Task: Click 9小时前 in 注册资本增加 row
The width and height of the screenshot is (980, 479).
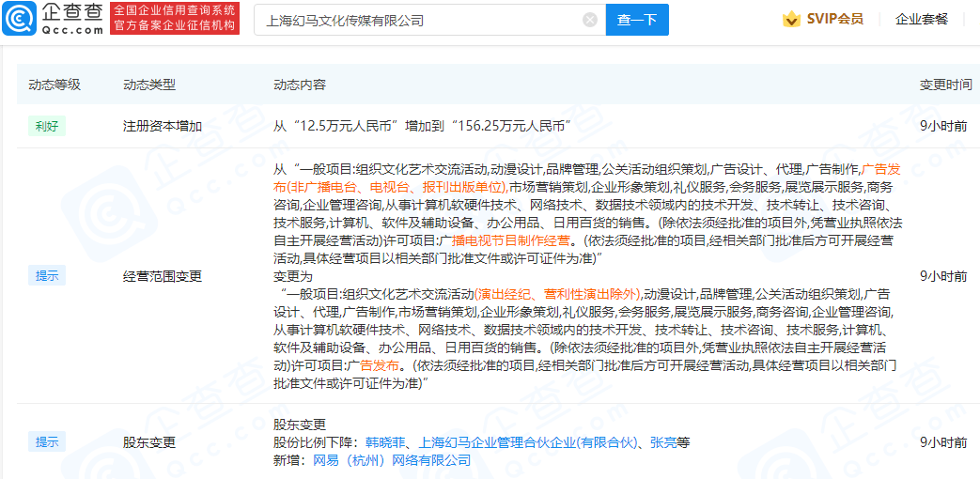Action: click(x=943, y=126)
